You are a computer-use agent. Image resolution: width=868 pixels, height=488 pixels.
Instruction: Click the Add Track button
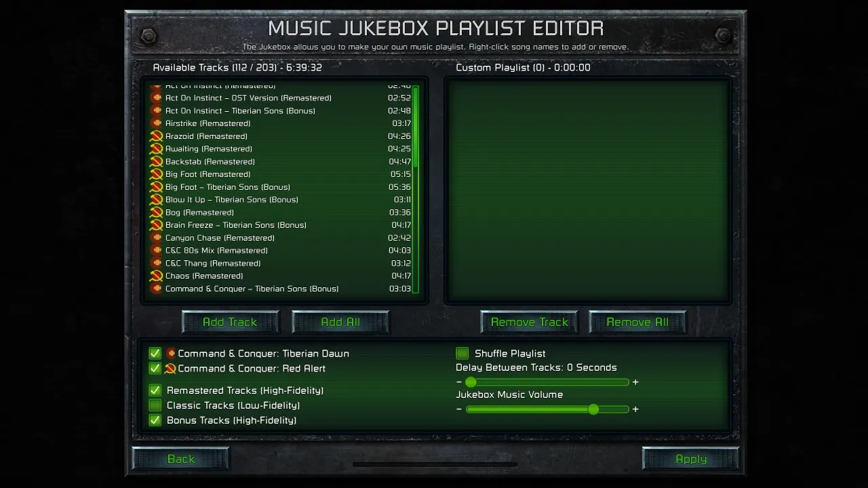[x=230, y=322]
